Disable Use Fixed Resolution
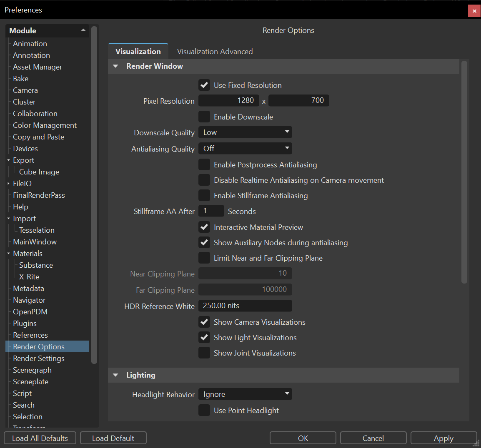This screenshot has width=481, height=448. click(204, 85)
